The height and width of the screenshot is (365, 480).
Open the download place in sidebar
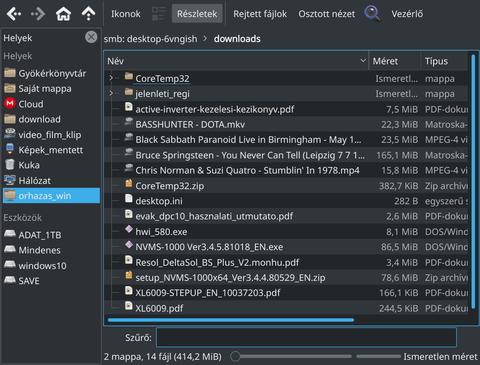51,119
